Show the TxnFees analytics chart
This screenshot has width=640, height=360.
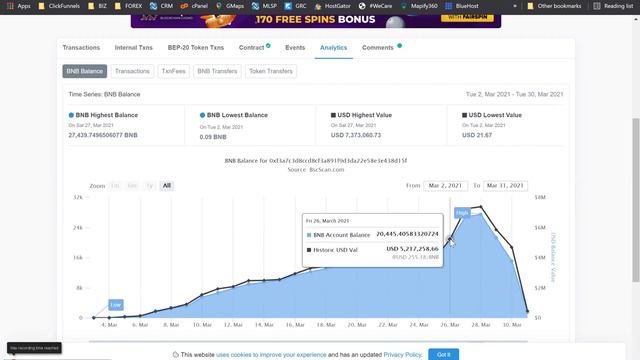coord(173,71)
